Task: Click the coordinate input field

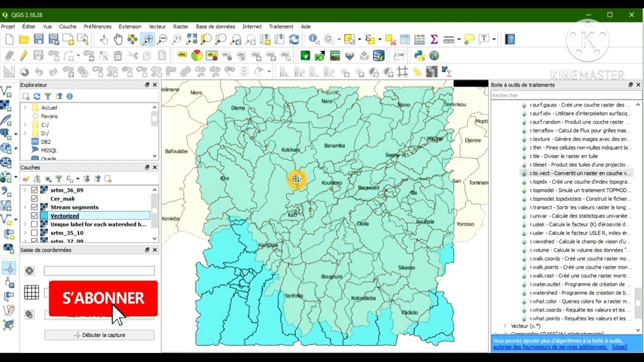Action: pyautogui.click(x=99, y=271)
